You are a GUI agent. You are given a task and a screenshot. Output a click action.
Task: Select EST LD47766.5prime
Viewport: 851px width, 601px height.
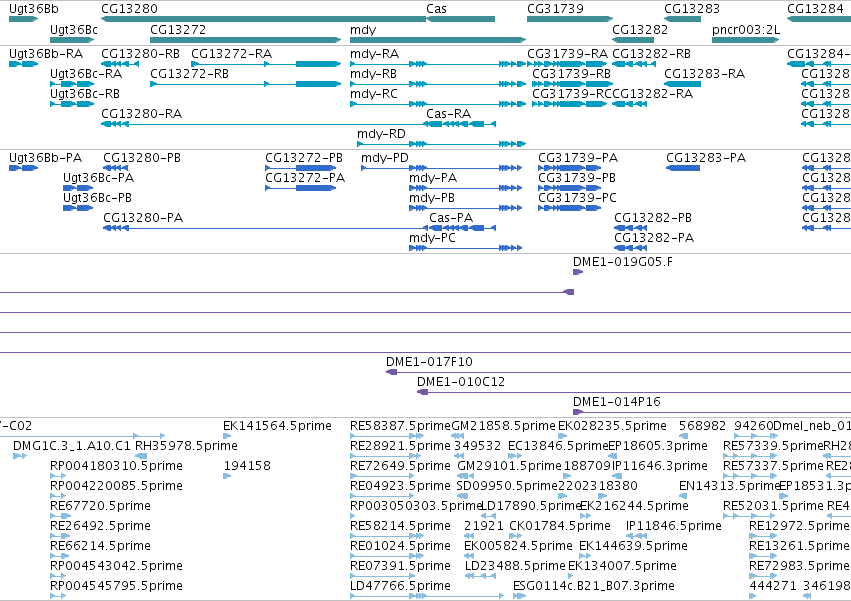[427, 597]
